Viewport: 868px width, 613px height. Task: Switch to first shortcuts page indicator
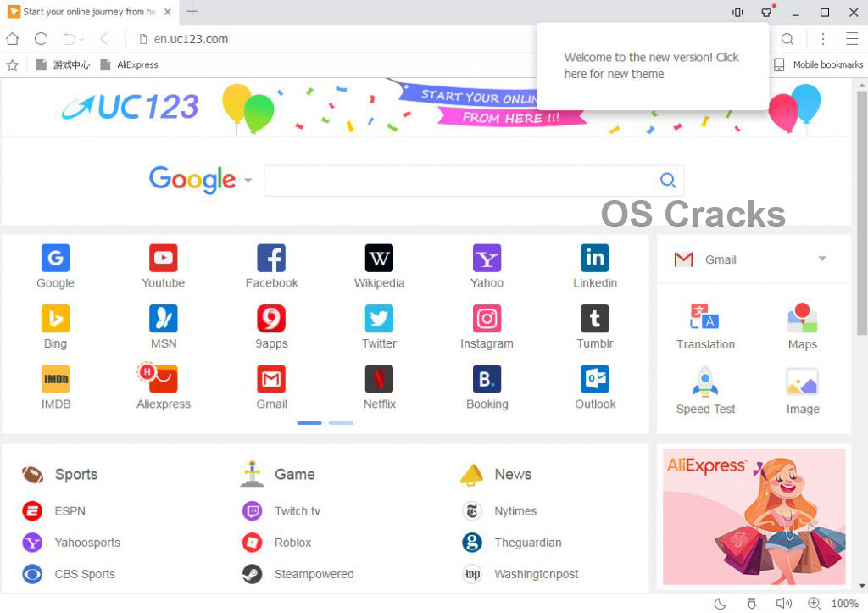coord(309,423)
